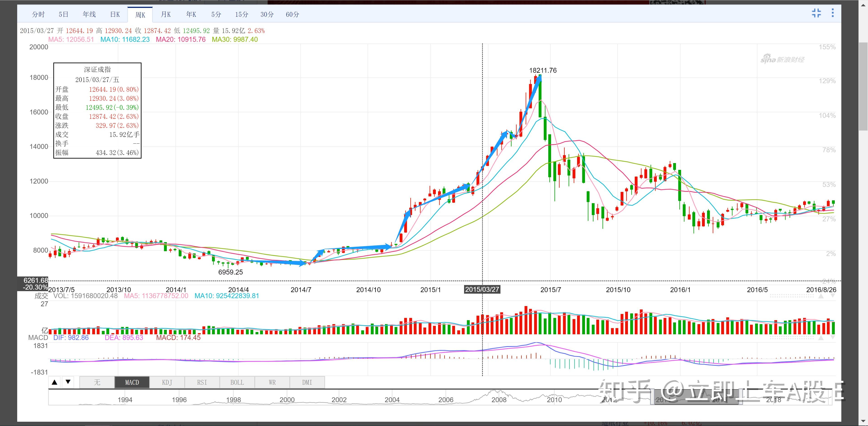Click the scrollbar down arrow at bottom right
This screenshot has width=868, height=426.
coord(863,421)
